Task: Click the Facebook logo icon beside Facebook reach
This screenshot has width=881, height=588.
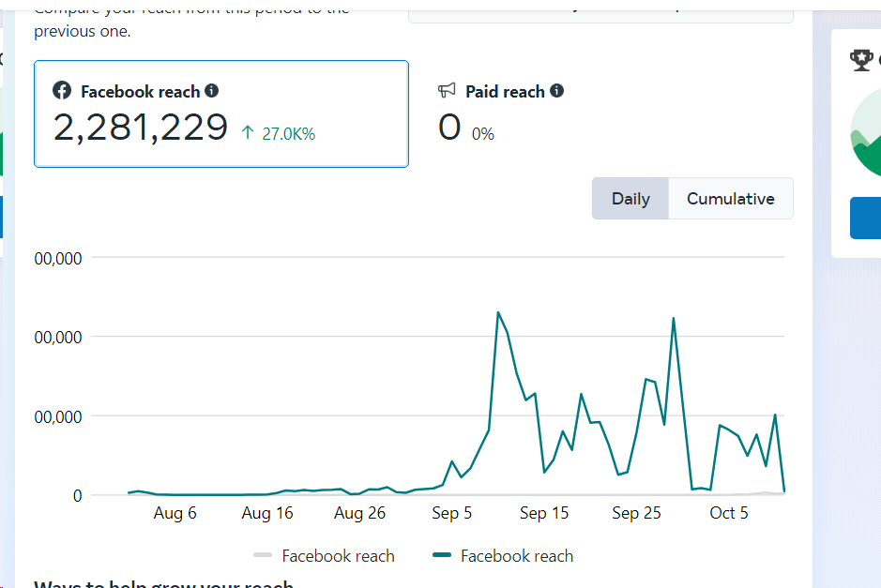Action: (62, 90)
